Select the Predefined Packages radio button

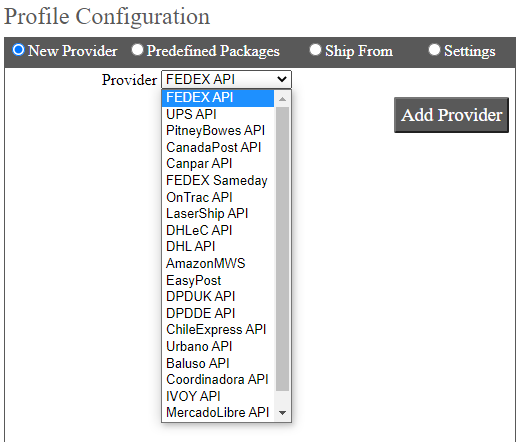click(x=137, y=50)
